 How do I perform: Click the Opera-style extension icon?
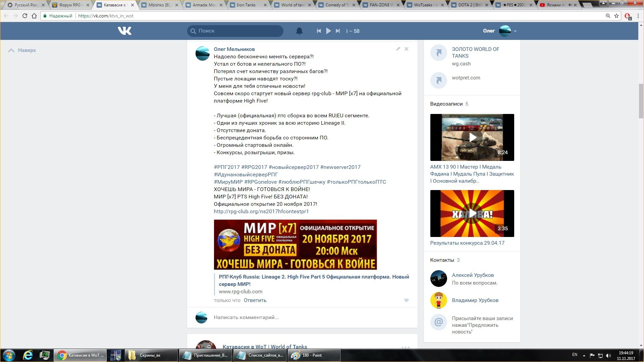pos(628,16)
